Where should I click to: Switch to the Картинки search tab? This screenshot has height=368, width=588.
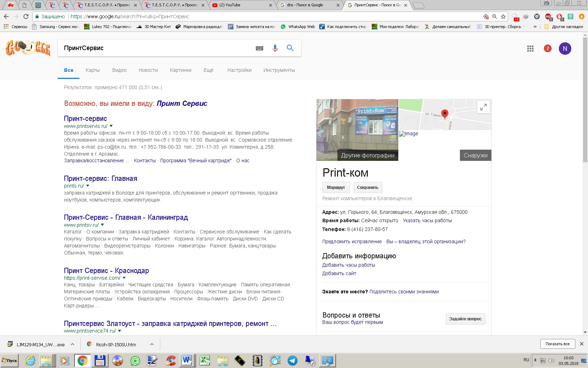click(181, 70)
